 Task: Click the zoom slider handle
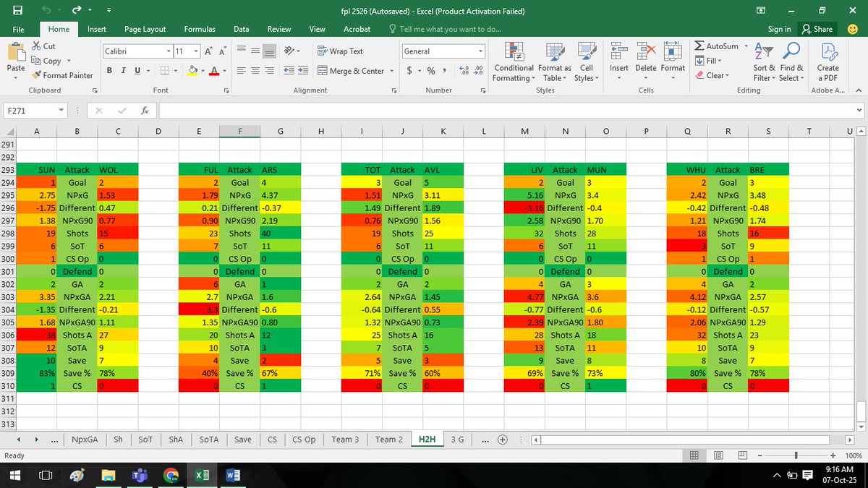[796, 455]
